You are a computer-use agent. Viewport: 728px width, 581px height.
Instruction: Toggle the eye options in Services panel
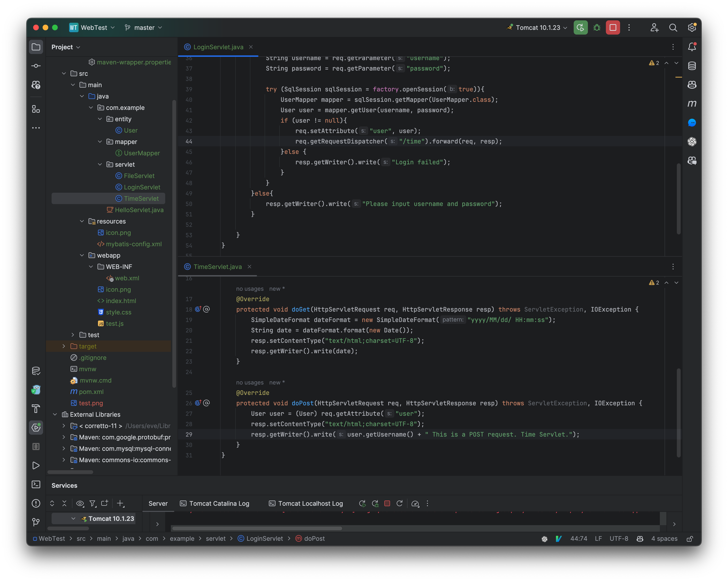pyautogui.click(x=80, y=504)
